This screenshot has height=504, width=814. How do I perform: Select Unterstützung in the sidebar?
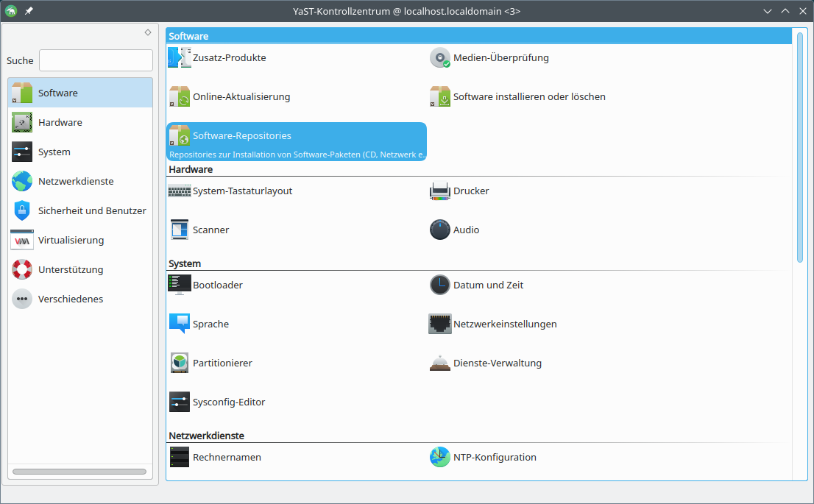click(80, 269)
